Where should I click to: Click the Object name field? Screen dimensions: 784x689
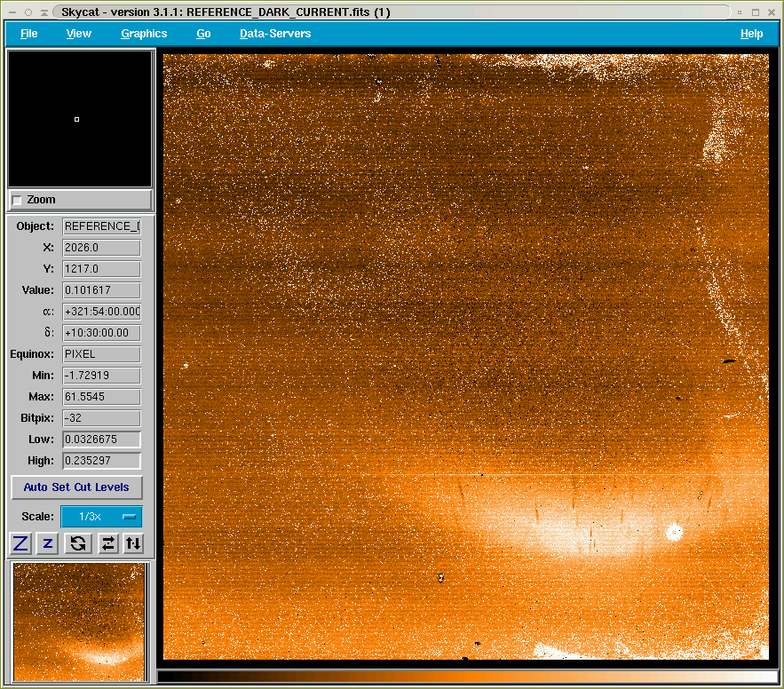(101, 226)
